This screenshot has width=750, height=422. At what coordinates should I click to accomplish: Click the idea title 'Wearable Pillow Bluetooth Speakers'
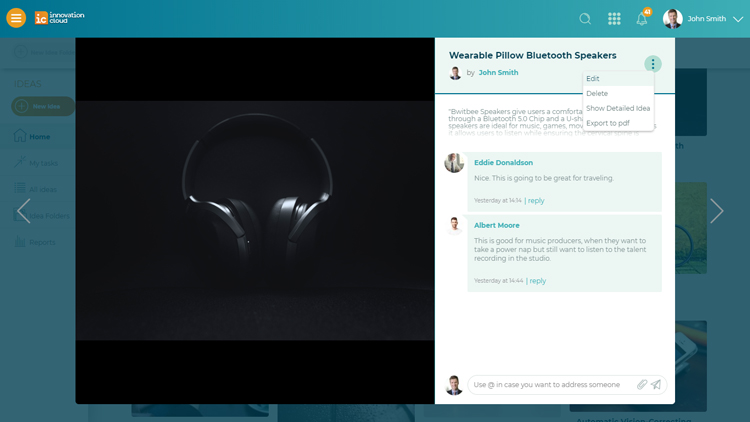532,56
